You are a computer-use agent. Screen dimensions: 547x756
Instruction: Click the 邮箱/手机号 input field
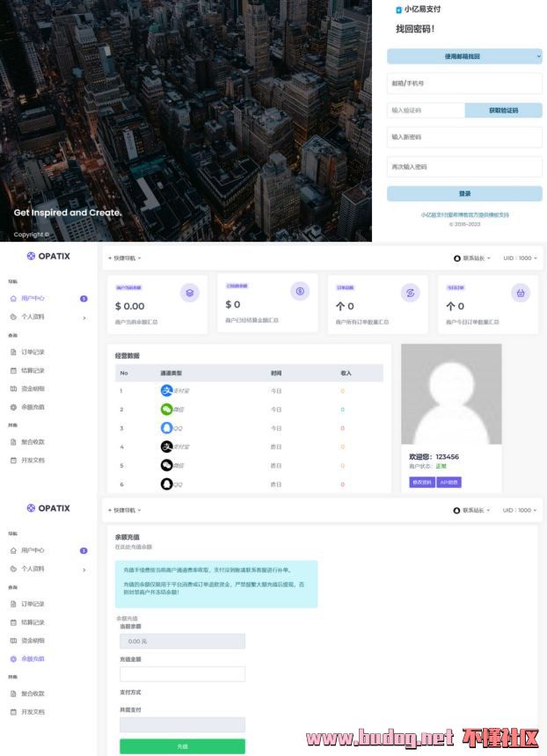coord(464,84)
